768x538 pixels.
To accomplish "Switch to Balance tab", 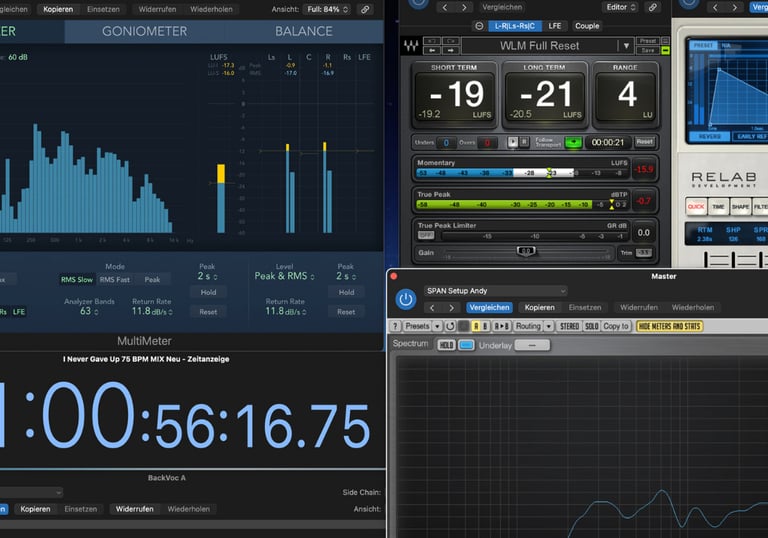I will click(x=304, y=31).
